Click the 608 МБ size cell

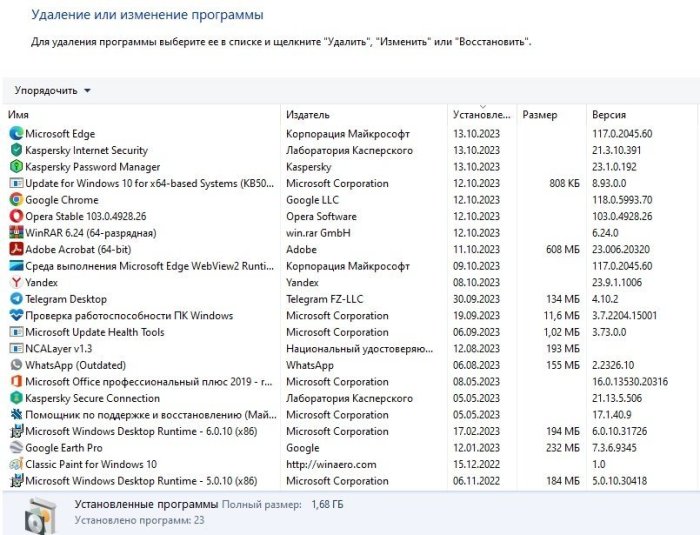click(x=562, y=249)
